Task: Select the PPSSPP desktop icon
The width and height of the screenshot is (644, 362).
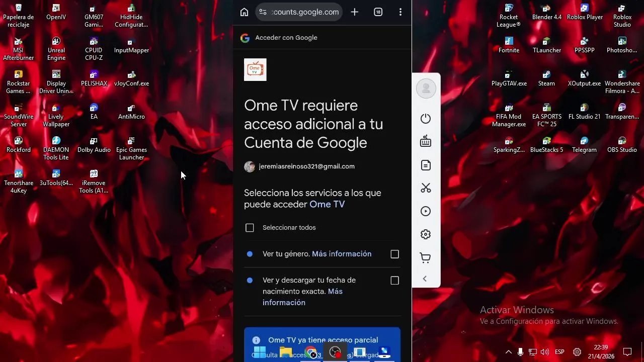Action: tap(585, 45)
